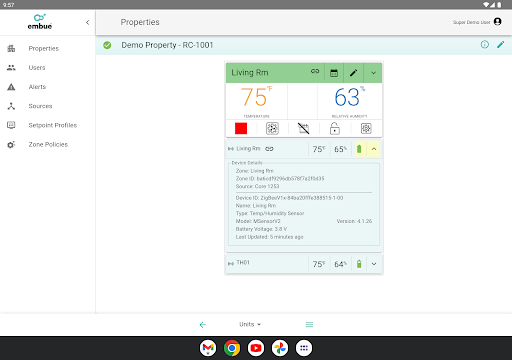Edit Demo Property with pencil icon

click(x=501, y=44)
